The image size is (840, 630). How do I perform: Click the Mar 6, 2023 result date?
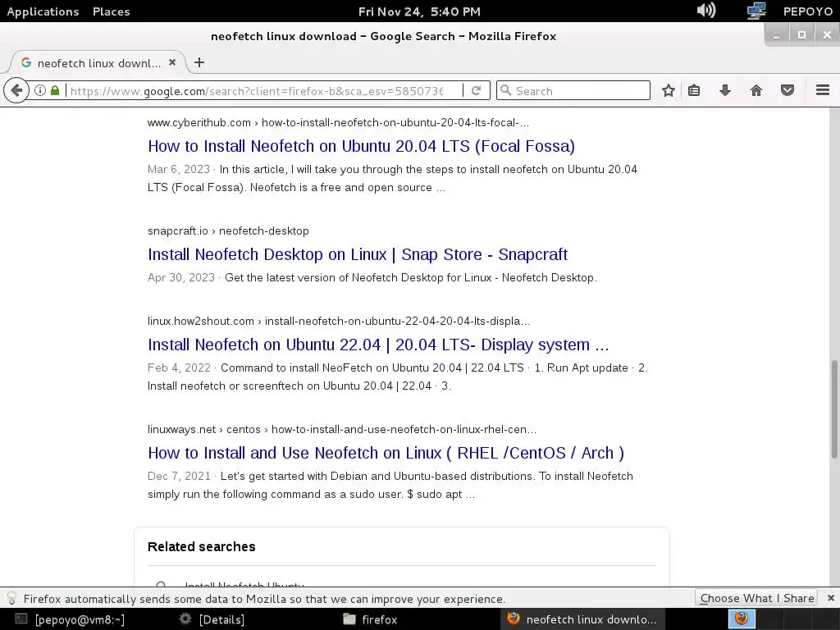click(x=178, y=169)
